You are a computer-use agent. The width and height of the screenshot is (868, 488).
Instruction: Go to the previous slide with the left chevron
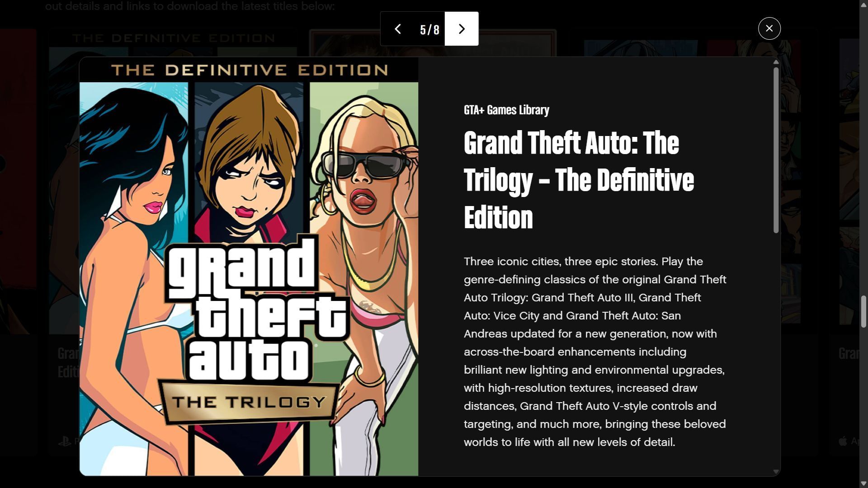(x=397, y=29)
